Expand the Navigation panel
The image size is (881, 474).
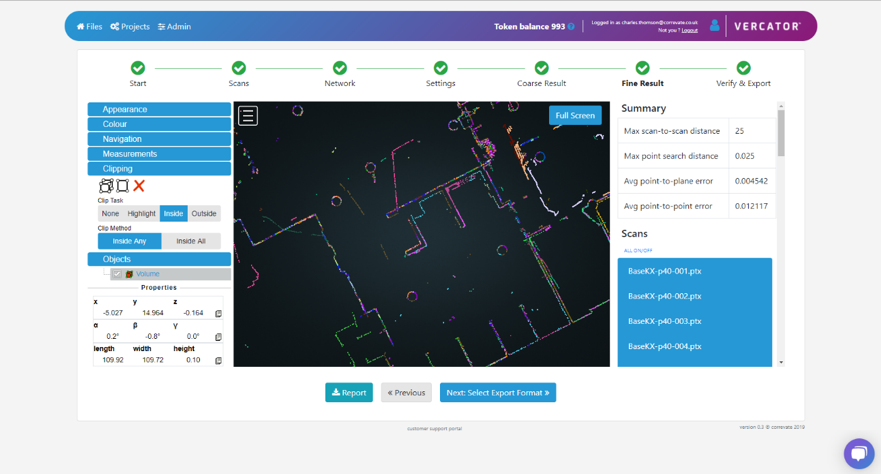159,139
